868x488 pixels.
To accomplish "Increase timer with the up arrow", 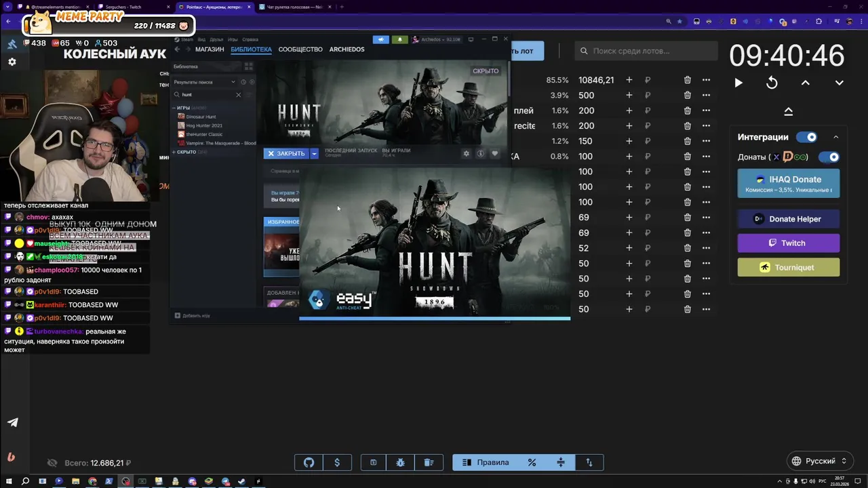I will click(806, 83).
